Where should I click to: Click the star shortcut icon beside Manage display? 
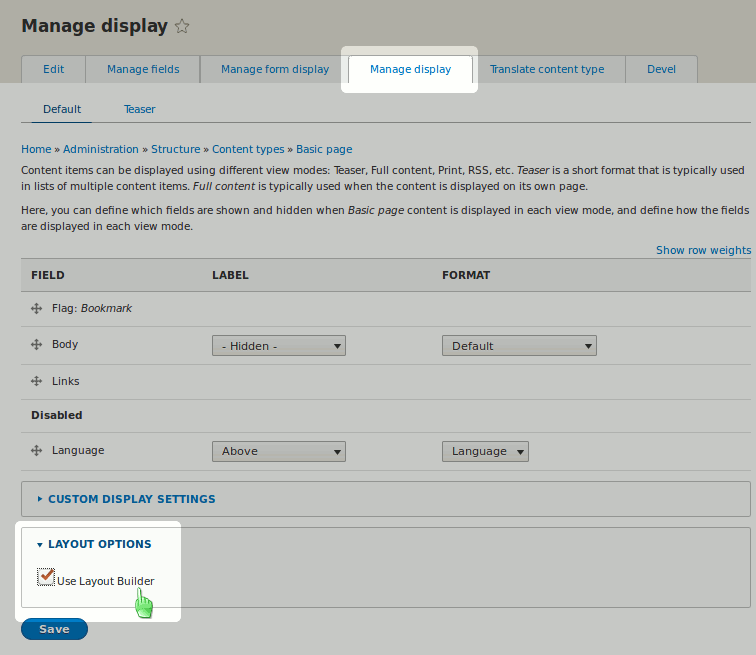182,27
